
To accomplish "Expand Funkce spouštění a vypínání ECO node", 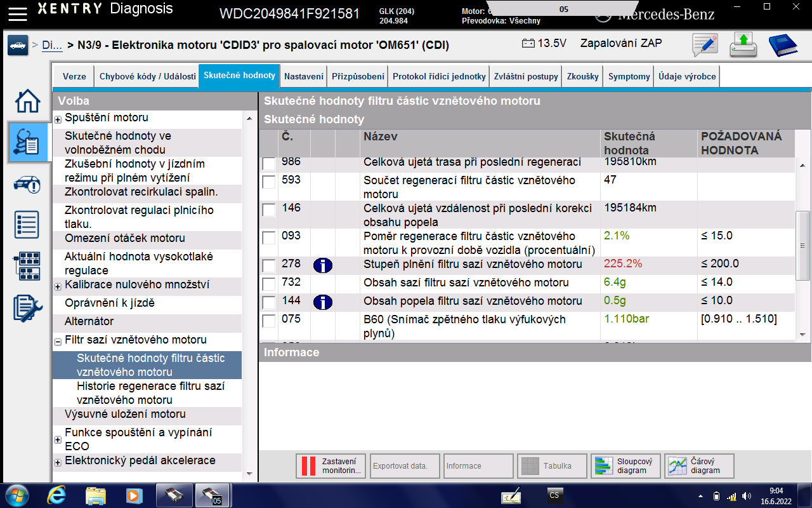I will (x=58, y=440).
